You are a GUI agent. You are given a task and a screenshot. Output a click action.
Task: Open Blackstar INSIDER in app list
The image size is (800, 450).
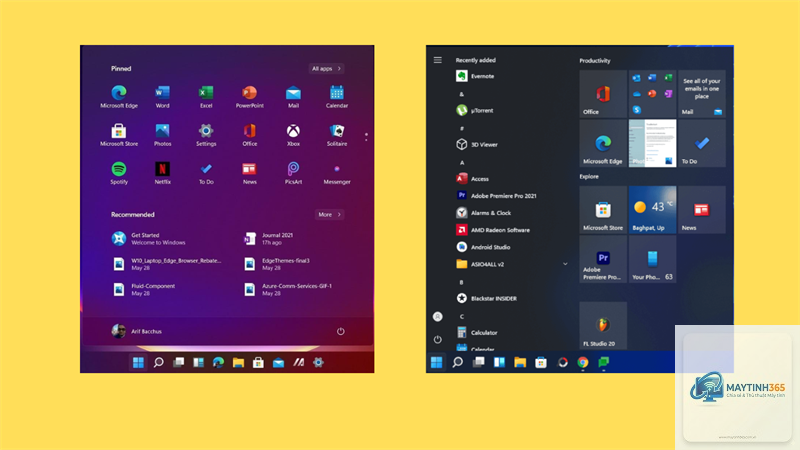click(486, 298)
